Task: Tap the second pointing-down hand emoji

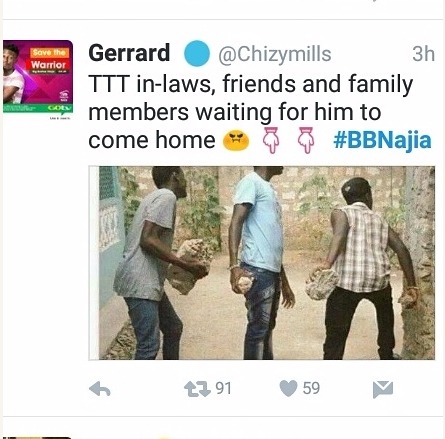Action: coord(305,140)
